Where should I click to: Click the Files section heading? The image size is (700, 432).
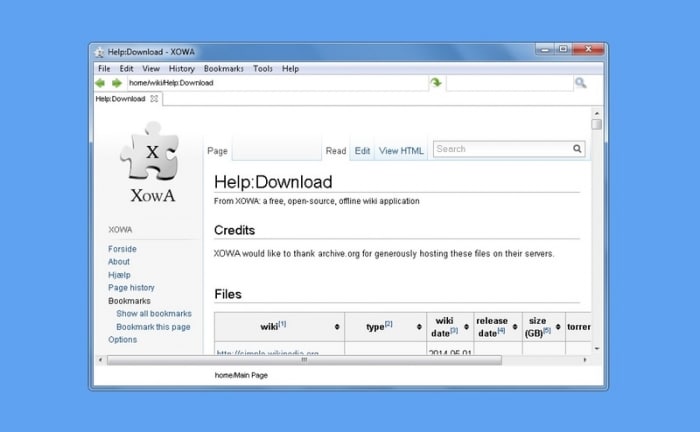(228, 294)
